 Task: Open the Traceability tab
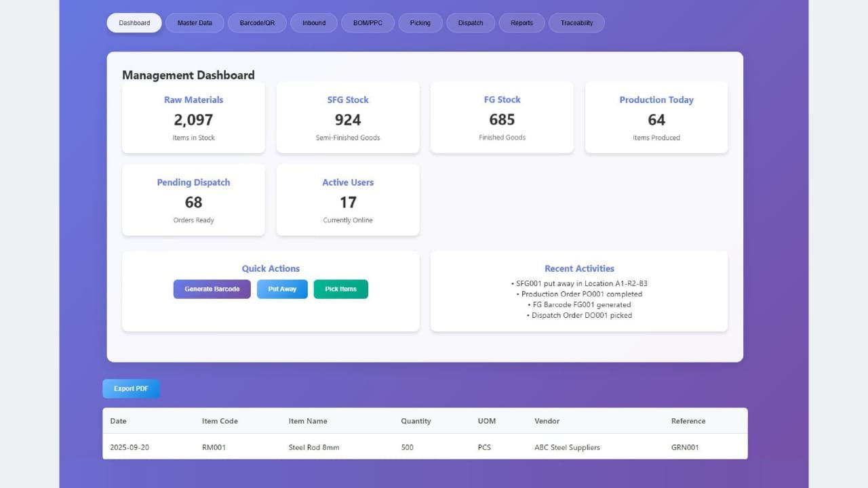point(576,23)
